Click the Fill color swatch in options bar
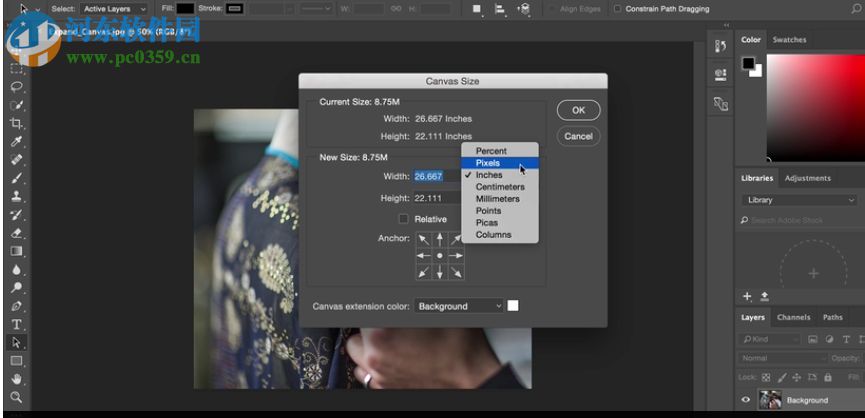The height and width of the screenshot is (418, 865). (185, 9)
